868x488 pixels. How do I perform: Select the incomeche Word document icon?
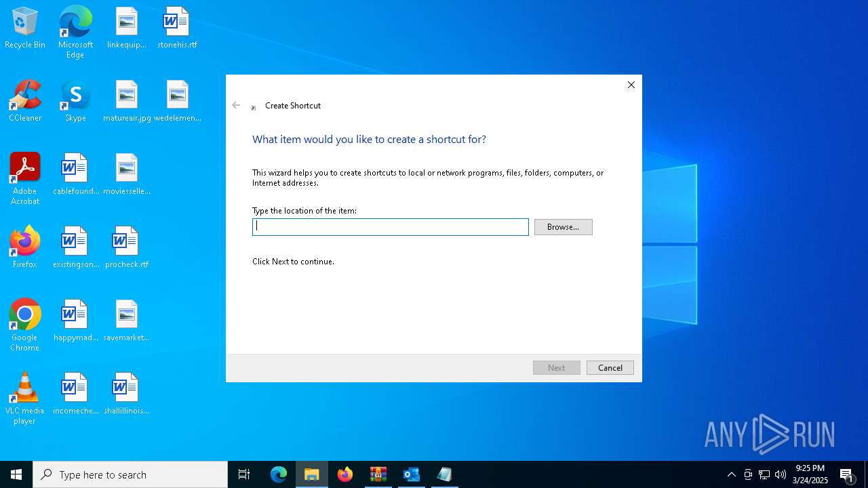pyautogui.click(x=75, y=394)
